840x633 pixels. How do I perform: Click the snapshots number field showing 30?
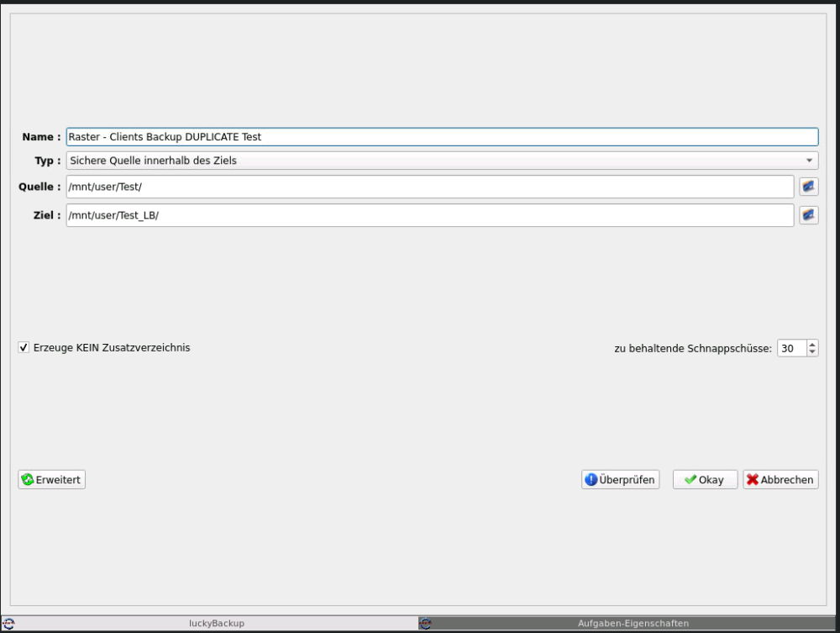point(792,348)
